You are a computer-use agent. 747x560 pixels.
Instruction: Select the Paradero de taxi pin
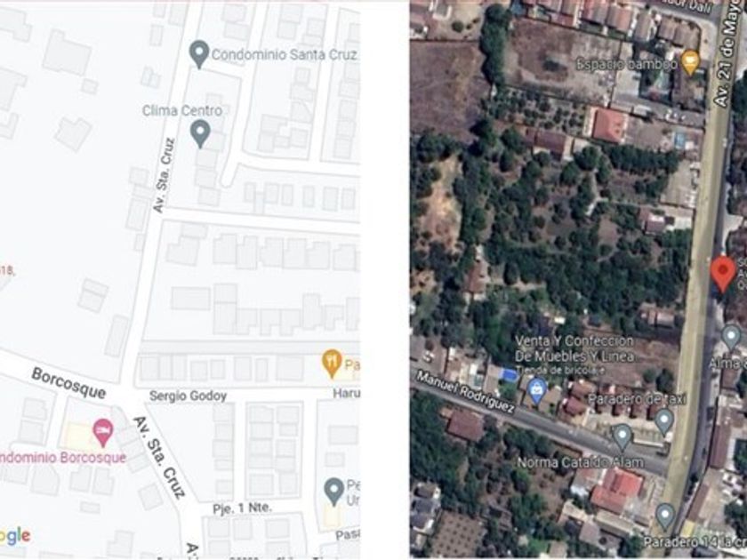click(663, 422)
